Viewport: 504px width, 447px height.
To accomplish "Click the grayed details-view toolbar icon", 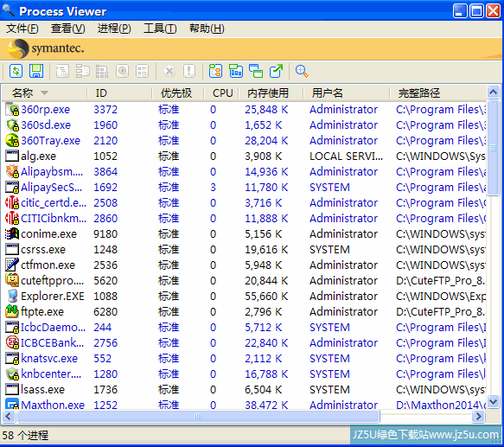I will coord(142,71).
